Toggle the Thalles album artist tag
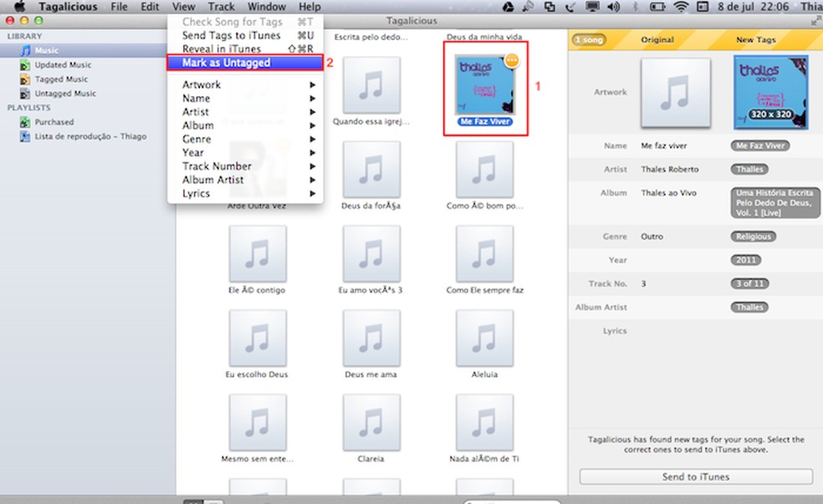 pyautogui.click(x=749, y=308)
